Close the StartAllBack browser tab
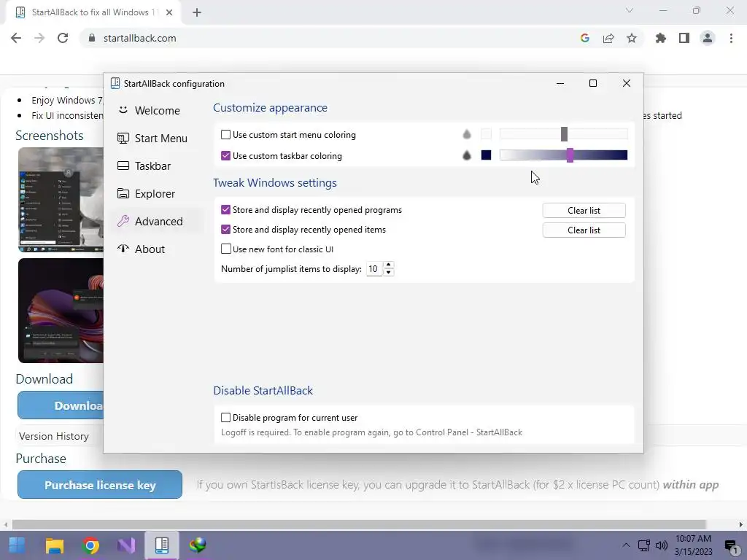Viewport: 747px width, 560px height. [x=169, y=12]
